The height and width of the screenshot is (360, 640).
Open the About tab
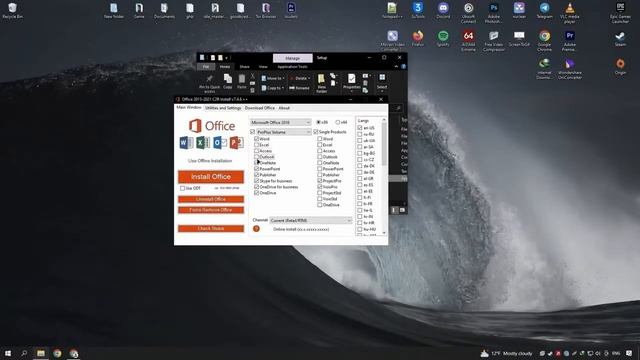pos(284,108)
